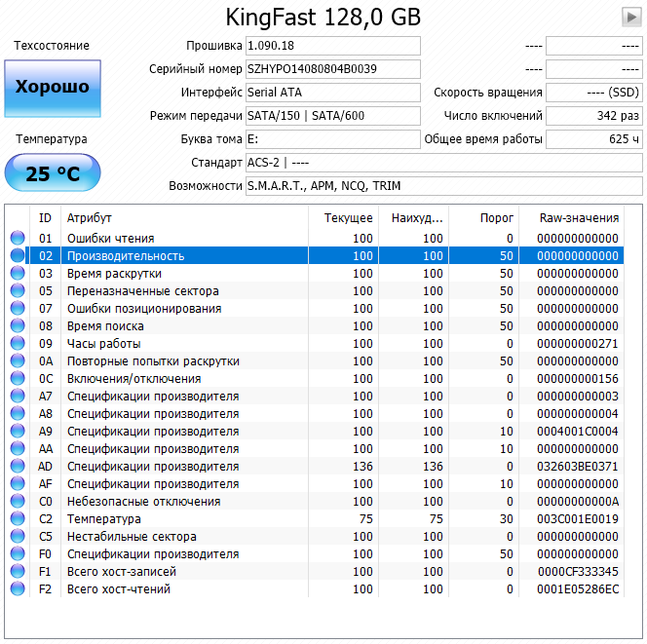Click status circle for F2 Всего хост-чтений
Image resolution: width=647 pixels, height=644 pixels.
[x=18, y=588]
